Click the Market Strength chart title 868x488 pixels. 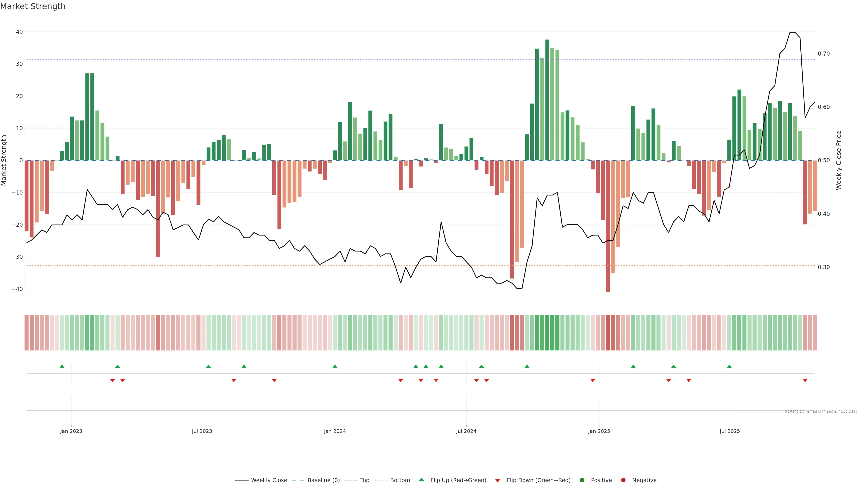(33, 6)
